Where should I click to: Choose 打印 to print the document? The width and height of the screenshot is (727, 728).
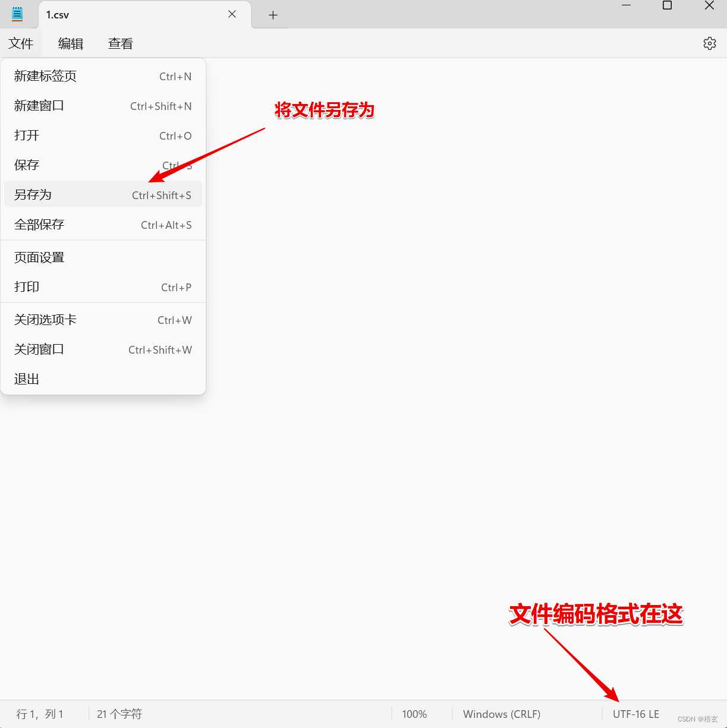[x=26, y=286]
